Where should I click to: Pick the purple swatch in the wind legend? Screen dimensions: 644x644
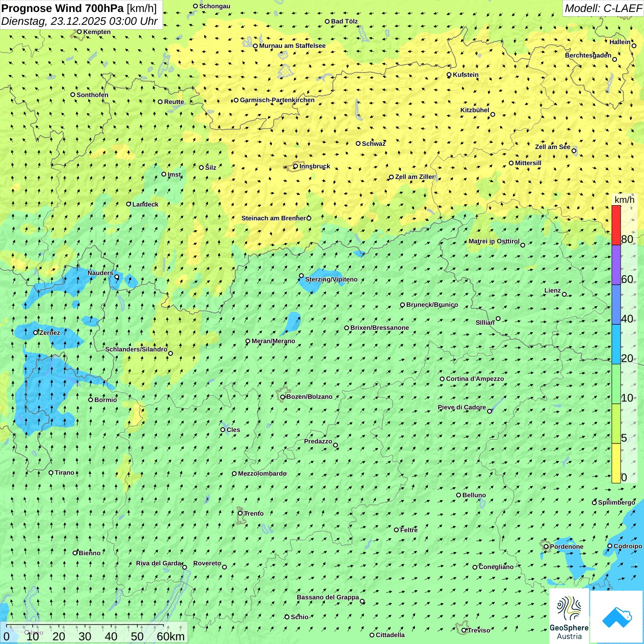(616, 265)
